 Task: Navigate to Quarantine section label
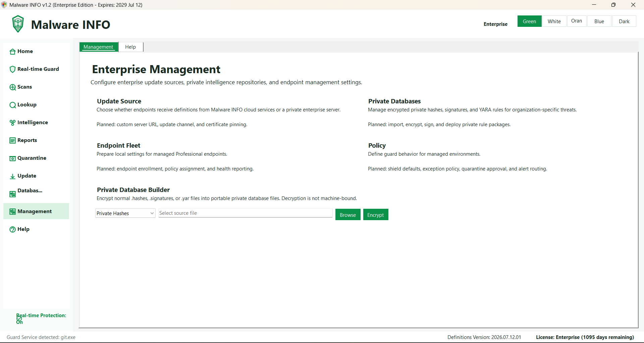tap(32, 158)
